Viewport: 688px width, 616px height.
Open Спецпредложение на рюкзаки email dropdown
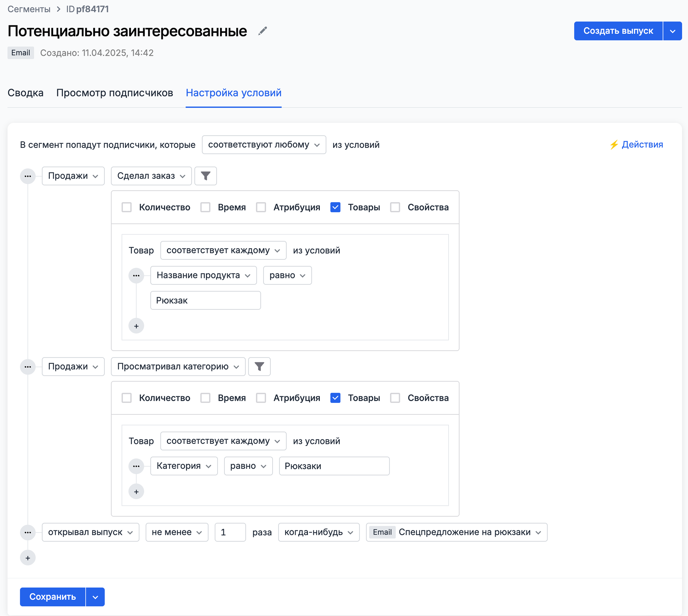456,532
